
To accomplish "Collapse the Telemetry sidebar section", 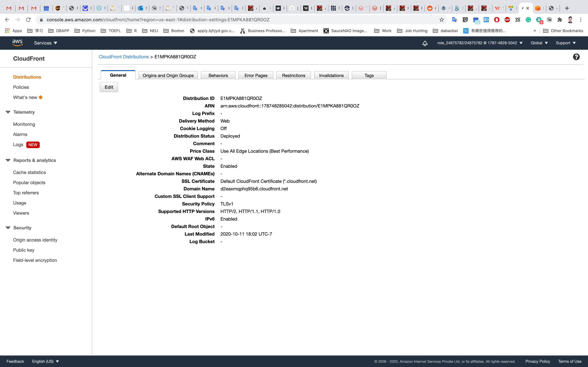I will pyautogui.click(x=8, y=112).
